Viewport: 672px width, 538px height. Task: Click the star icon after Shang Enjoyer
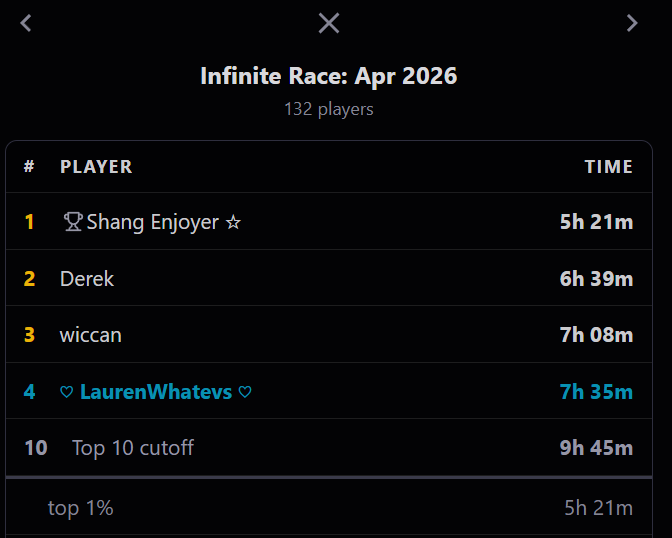coord(233,222)
